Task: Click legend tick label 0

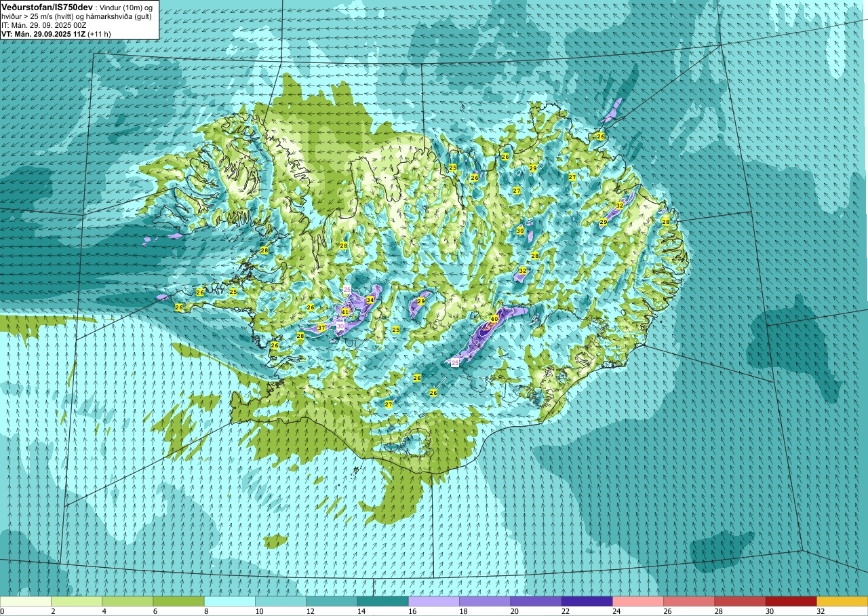Action: coord(2,611)
